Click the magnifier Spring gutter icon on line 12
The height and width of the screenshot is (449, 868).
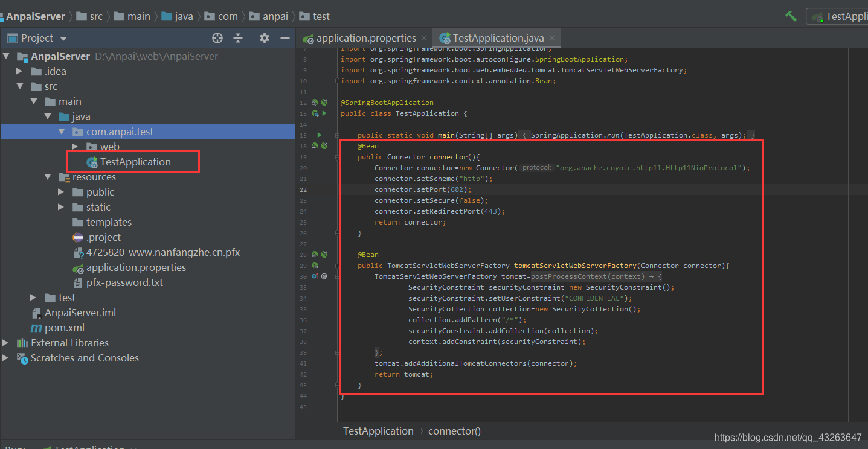[x=315, y=103]
